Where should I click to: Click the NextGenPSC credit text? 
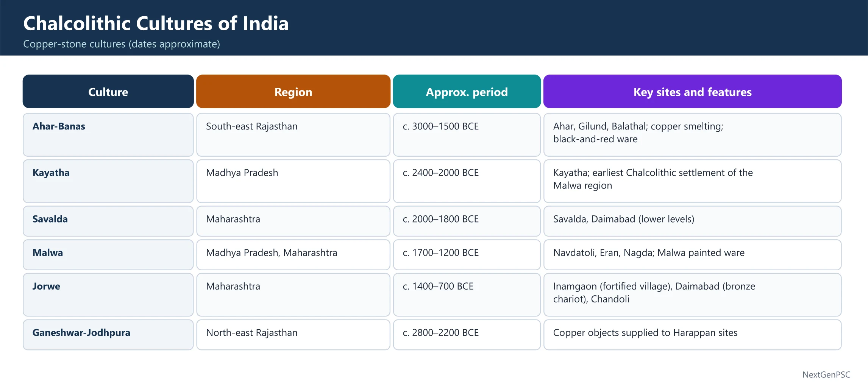tap(826, 375)
